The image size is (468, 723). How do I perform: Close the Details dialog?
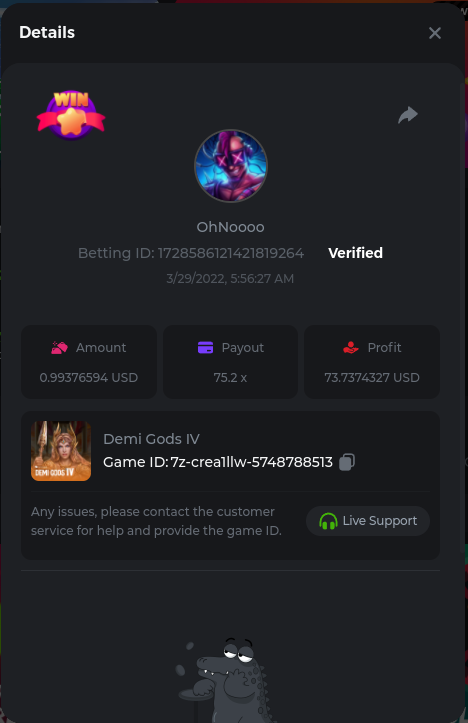435,33
